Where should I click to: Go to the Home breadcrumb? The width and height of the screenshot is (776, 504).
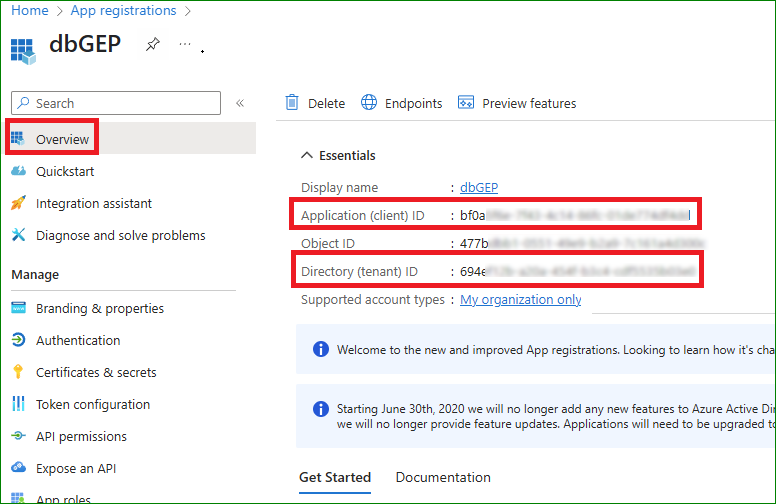30,10
